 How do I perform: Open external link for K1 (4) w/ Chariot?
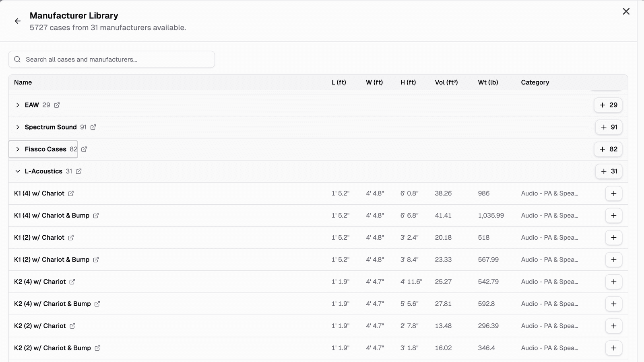(x=71, y=193)
